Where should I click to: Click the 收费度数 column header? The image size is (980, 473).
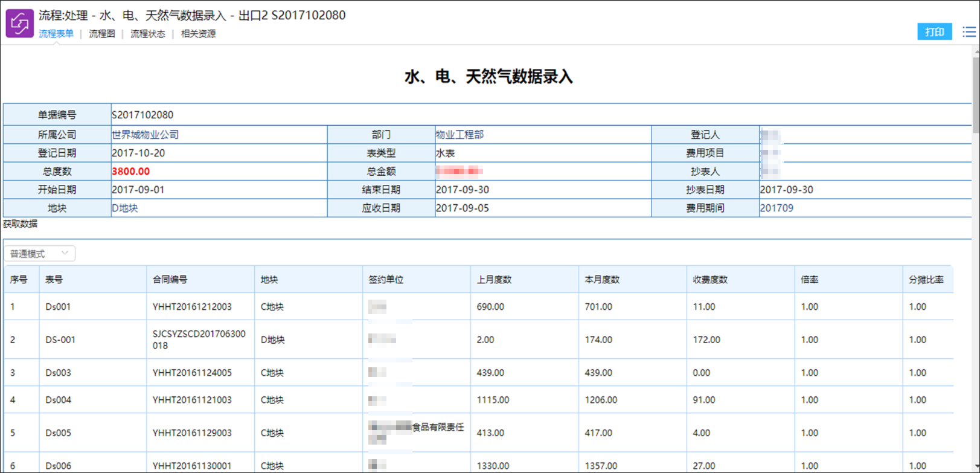(x=710, y=280)
